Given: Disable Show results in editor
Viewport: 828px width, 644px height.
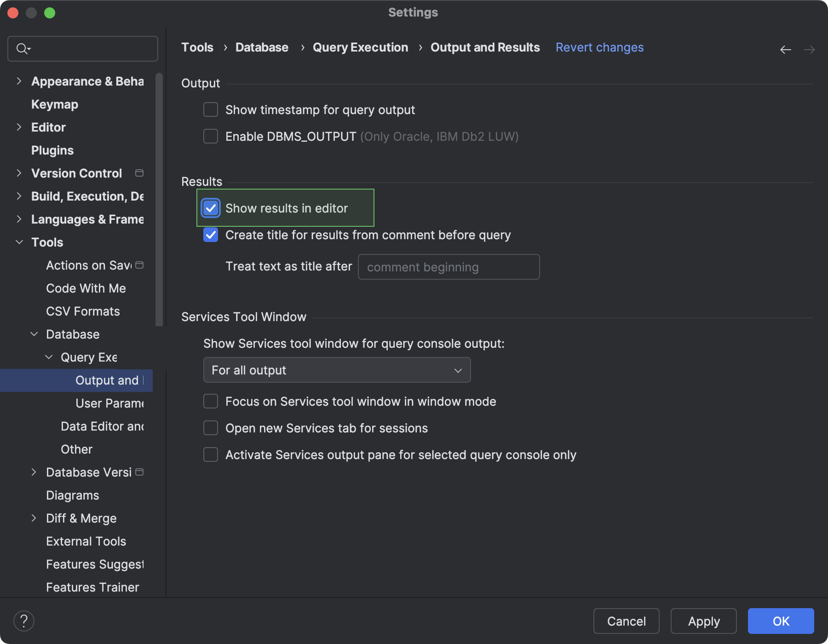Looking at the screenshot, I should coord(210,208).
